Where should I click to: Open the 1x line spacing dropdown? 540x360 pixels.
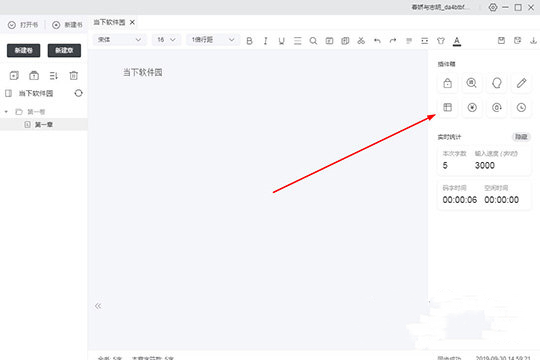pyautogui.click(x=212, y=40)
